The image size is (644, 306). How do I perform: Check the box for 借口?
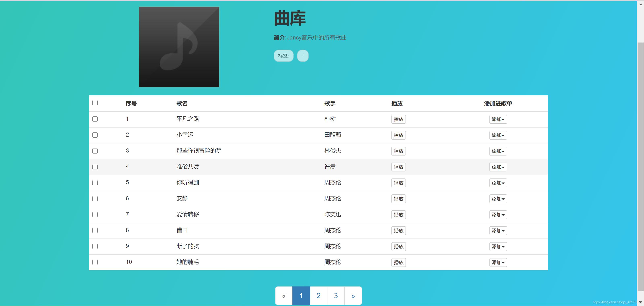(x=95, y=230)
